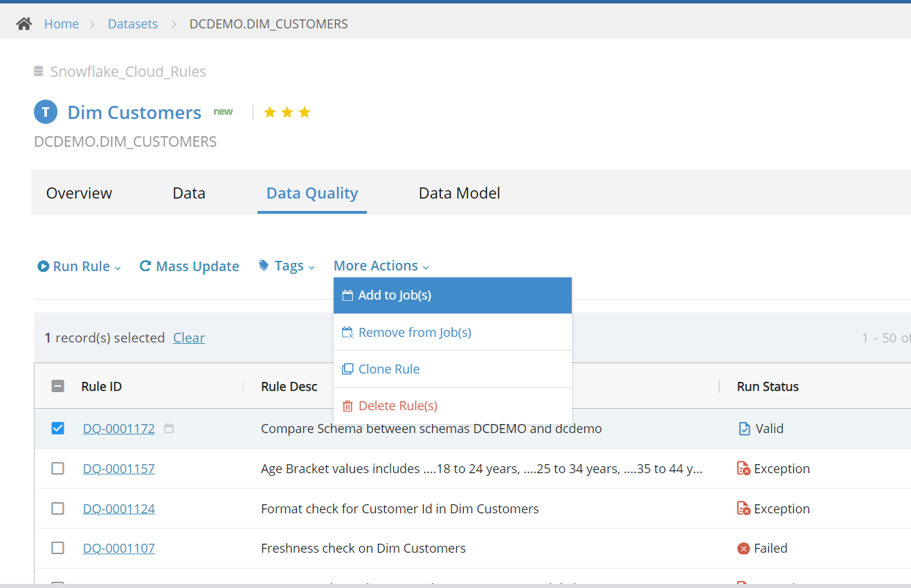The height and width of the screenshot is (588, 911).
Task: Select Clone Rule from menu
Action: coord(453,369)
